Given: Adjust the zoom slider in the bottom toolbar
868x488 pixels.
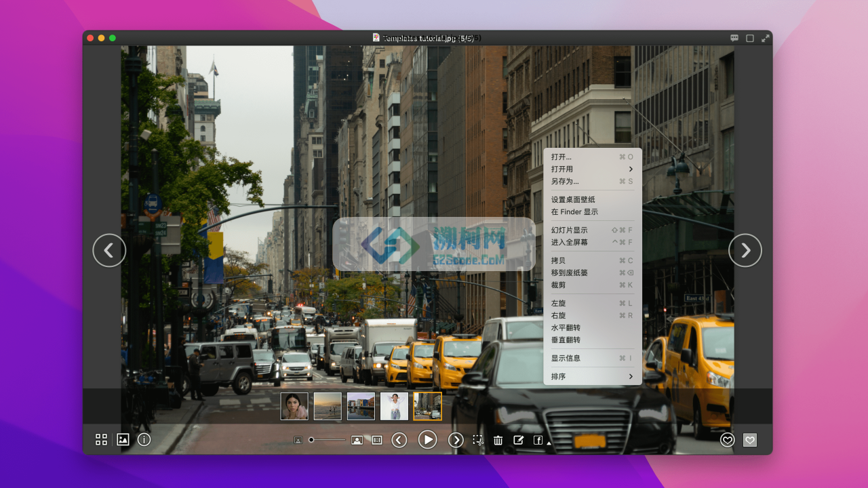Looking at the screenshot, I should (327, 440).
